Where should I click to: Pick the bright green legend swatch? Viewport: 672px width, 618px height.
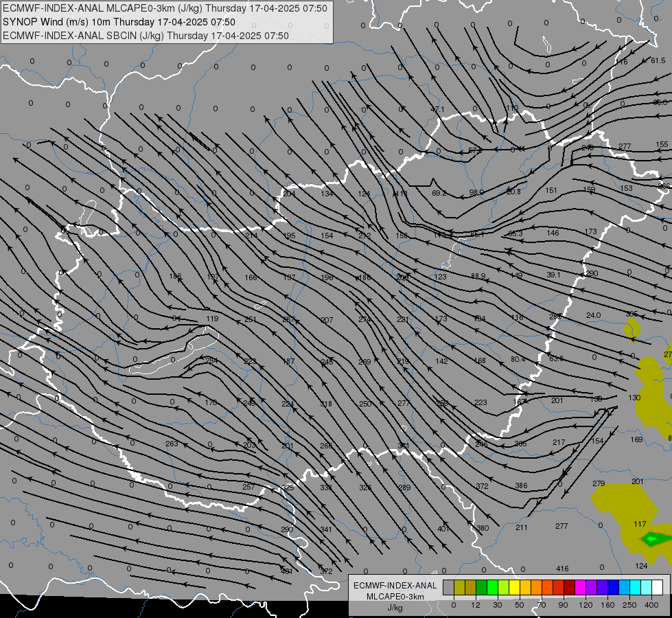tap(492, 587)
